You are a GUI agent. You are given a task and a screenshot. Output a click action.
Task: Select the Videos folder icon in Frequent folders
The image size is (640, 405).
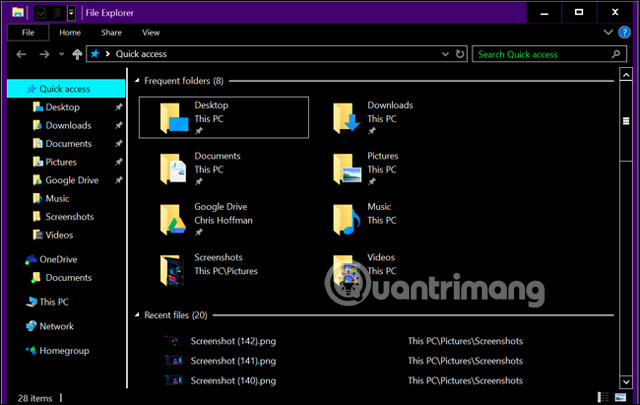[x=345, y=270]
